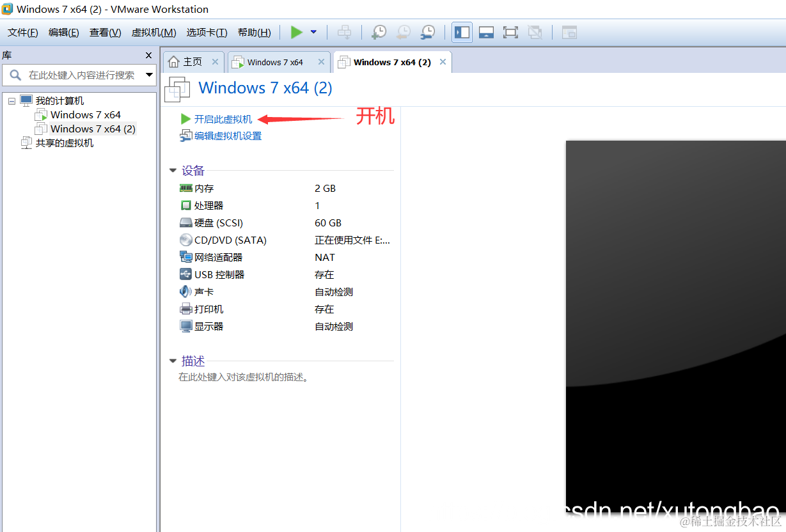Viewport: 786px width, 532px height.
Task: Open the library search filter dropdown
Action: 150,75
